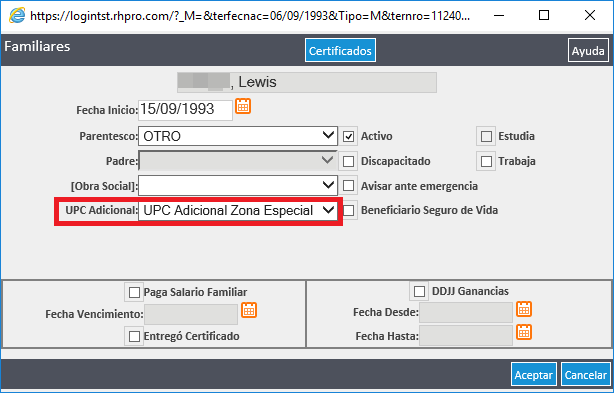This screenshot has height=393, width=614.
Task: Maximize the popup window
Action: (x=544, y=16)
